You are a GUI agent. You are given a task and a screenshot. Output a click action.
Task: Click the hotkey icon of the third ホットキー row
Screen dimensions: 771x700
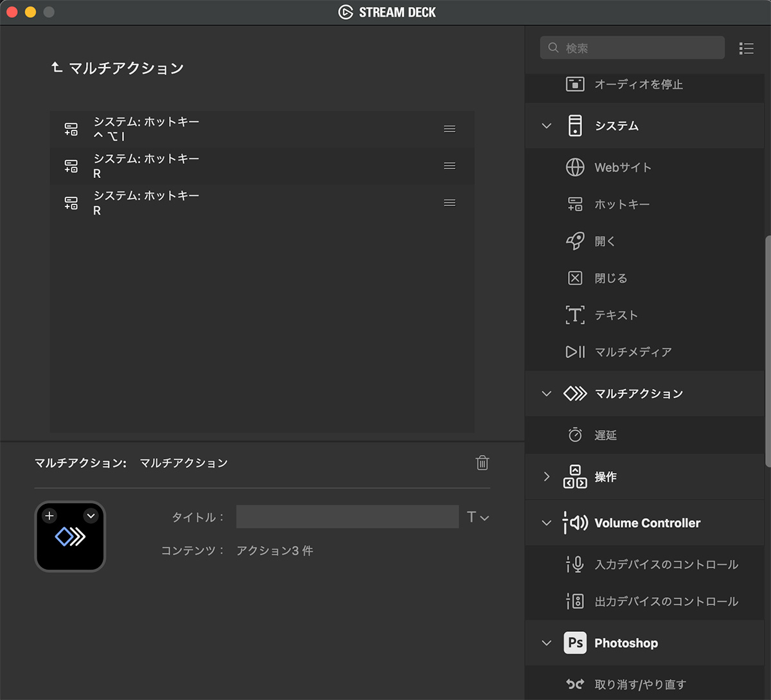click(x=71, y=203)
